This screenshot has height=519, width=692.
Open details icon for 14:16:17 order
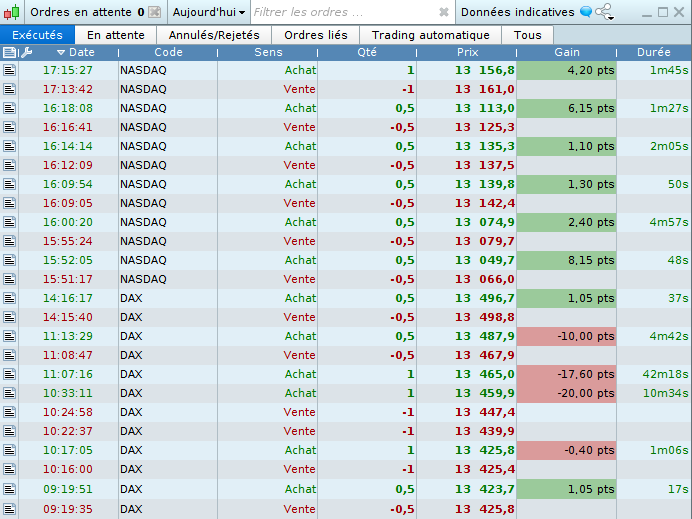click(x=10, y=298)
